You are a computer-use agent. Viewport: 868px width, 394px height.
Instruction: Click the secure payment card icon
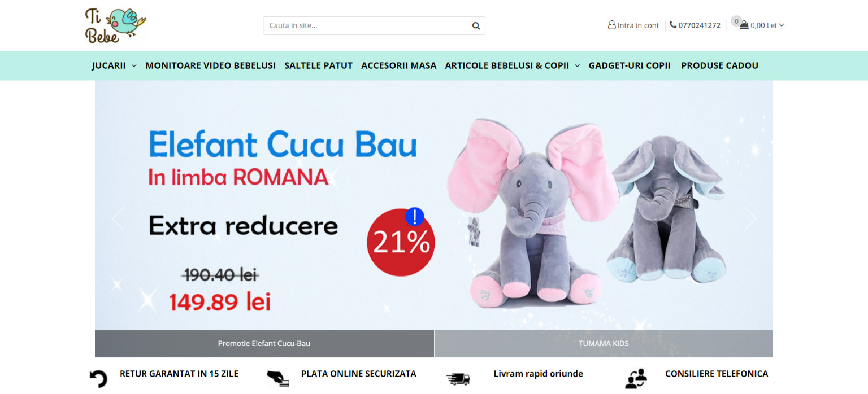point(278,378)
